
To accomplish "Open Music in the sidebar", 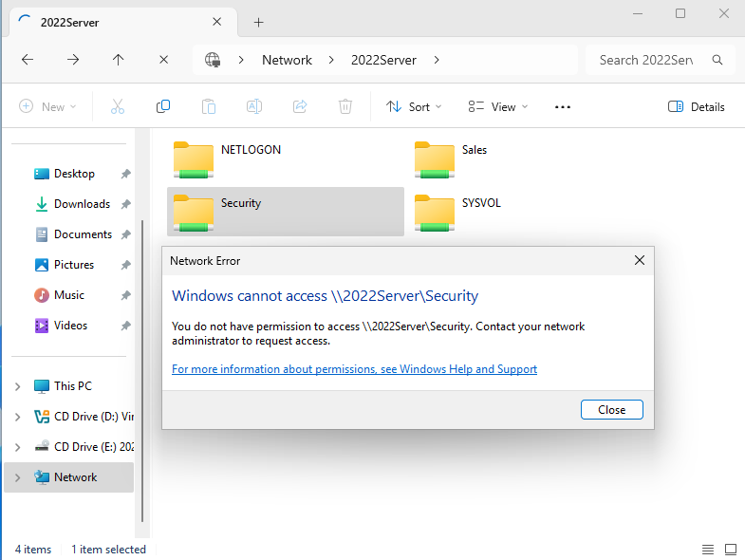I will 69,295.
